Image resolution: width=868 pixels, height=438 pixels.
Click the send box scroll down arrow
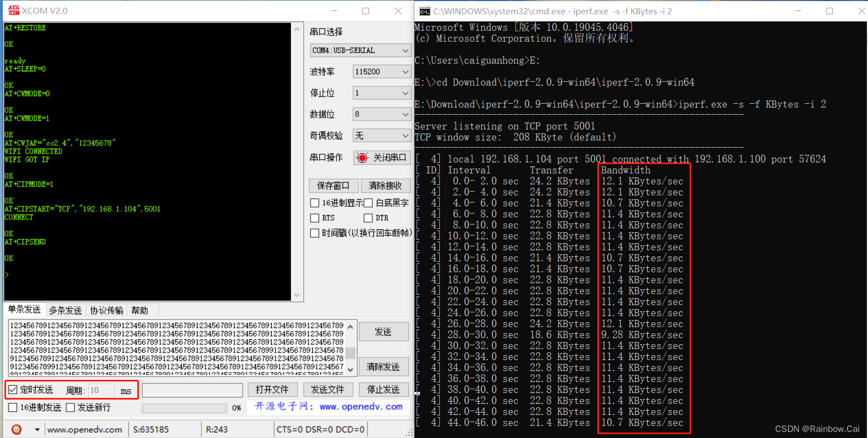click(x=350, y=369)
